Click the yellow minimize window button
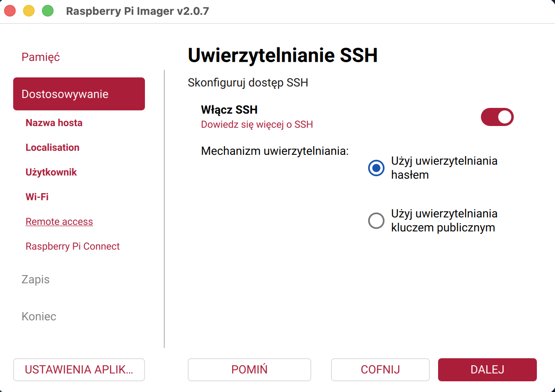This screenshot has height=392, width=555. tap(29, 11)
